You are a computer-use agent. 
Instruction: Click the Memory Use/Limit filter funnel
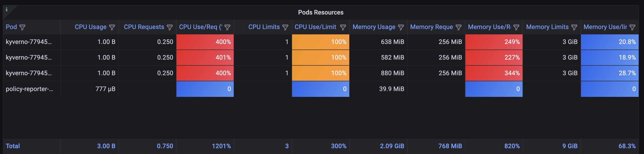click(632, 27)
